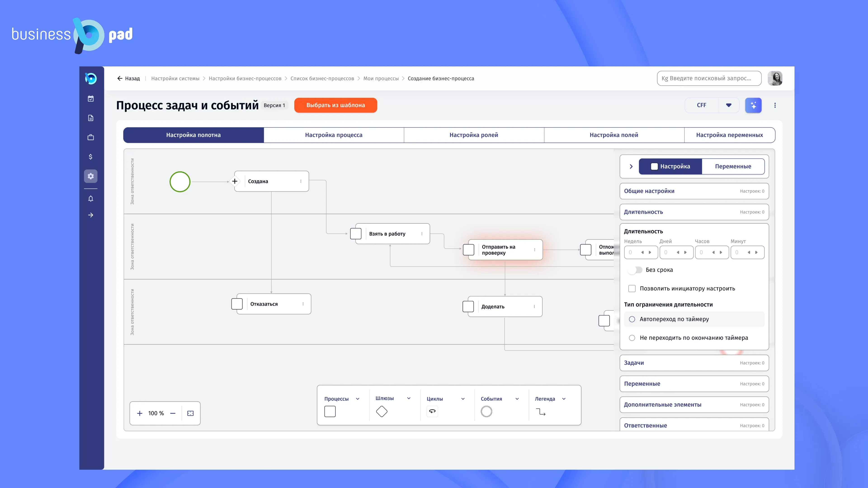Open Взять в работу node options dots
868x488 pixels.
coord(422,234)
